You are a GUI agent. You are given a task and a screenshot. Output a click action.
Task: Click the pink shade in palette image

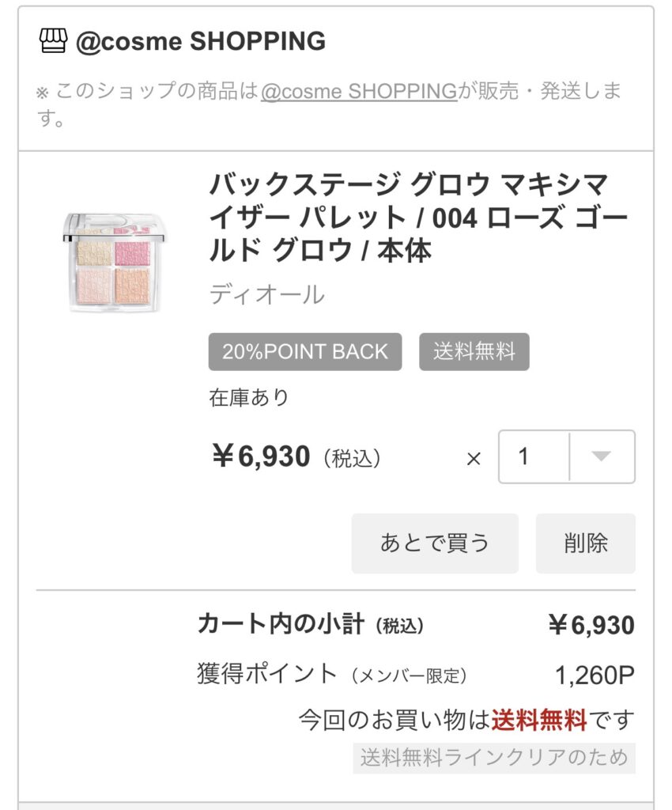point(132,252)
